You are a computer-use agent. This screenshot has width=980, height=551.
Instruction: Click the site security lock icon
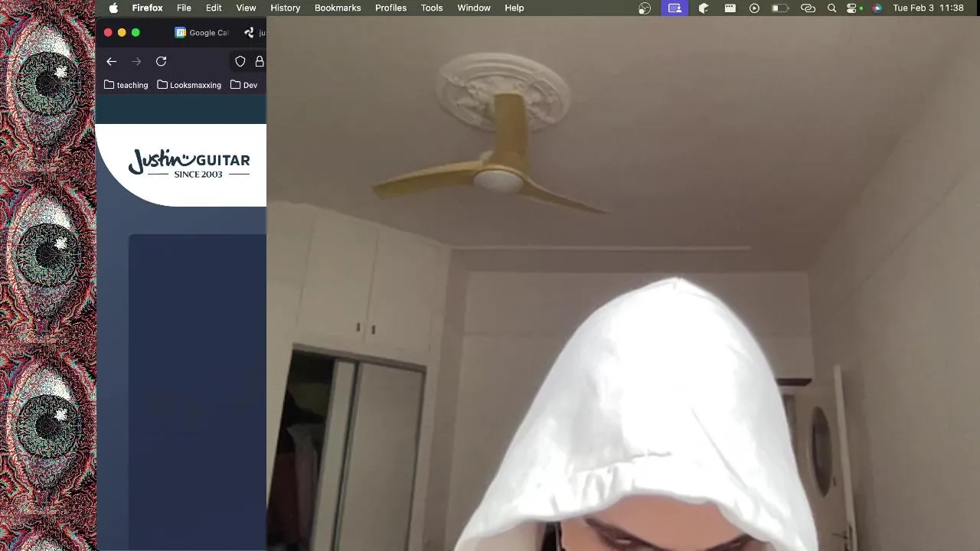click(x=260, y=61)
